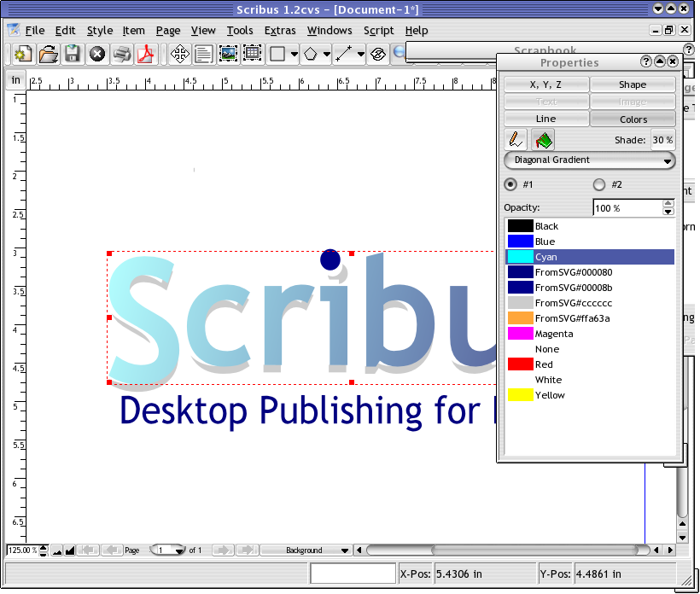Image resolution: width=700 pixels, height=594 pixels.
Task: Create a new document via toolbar icon
Action: click(23, 55)
